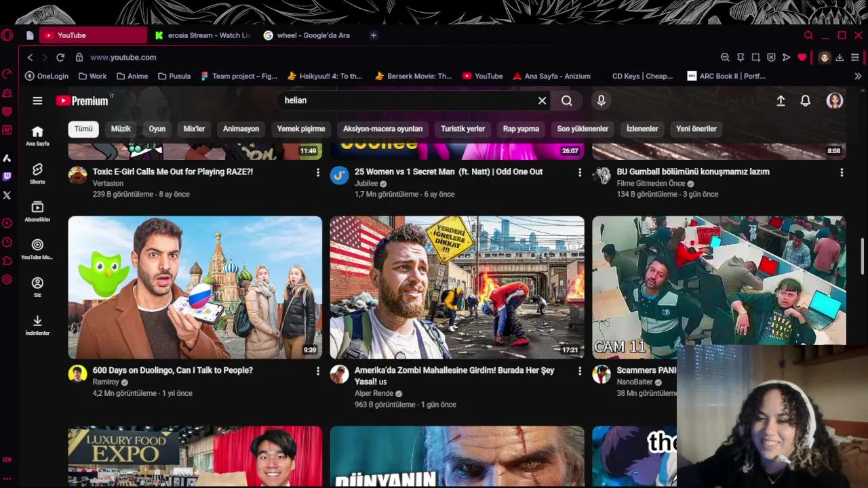Click the Opera logo menu button
Viewport: 868px width, 488px height.
(x=7, y=35)
